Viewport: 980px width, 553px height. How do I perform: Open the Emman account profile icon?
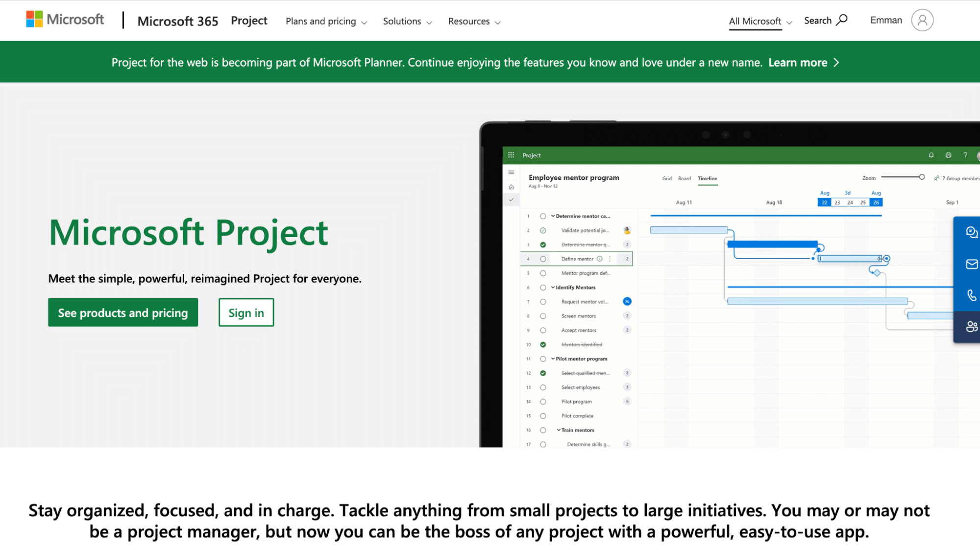click(x=922, y=21)
